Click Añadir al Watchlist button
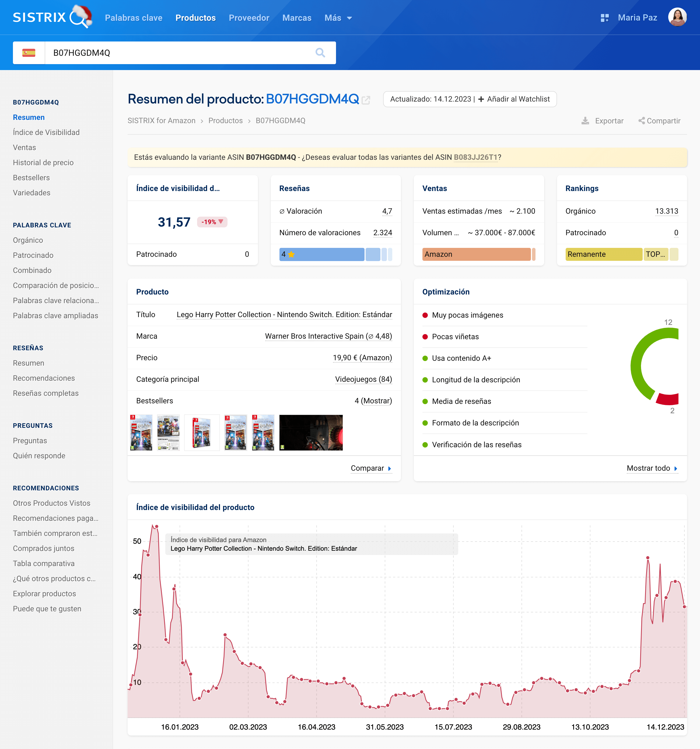Viewport: 700px width, 749px height. 514,99
